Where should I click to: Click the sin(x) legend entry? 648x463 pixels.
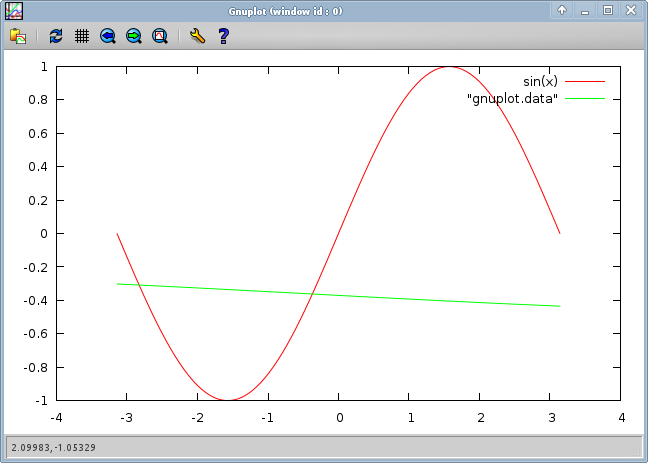[540, 81]
